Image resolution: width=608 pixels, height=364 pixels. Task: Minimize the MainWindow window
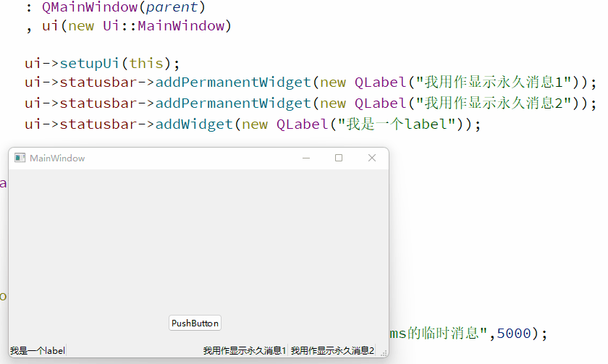[306, 158]
